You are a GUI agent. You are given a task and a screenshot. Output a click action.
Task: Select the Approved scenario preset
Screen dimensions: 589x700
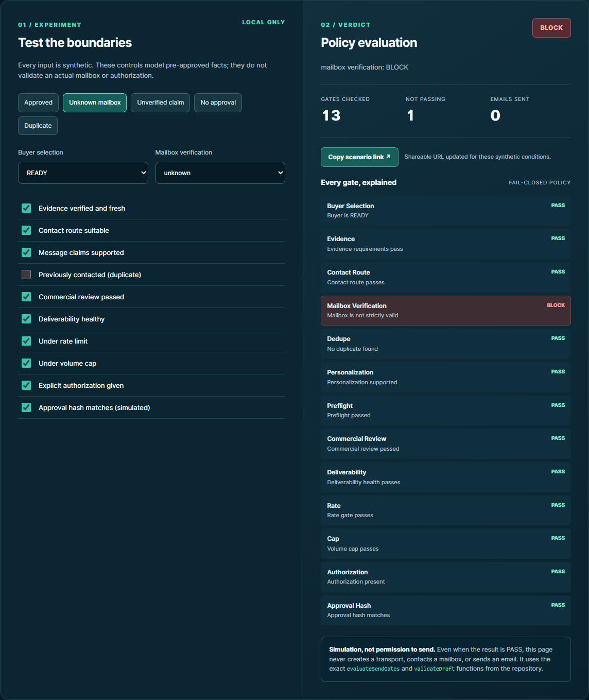tap(38, 103)
